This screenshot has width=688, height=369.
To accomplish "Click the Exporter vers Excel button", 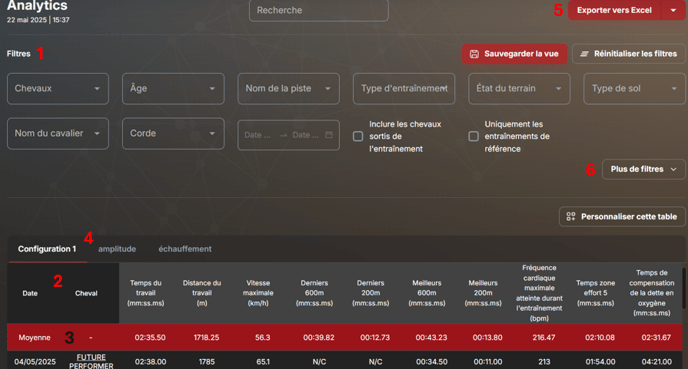I will 614,10.
